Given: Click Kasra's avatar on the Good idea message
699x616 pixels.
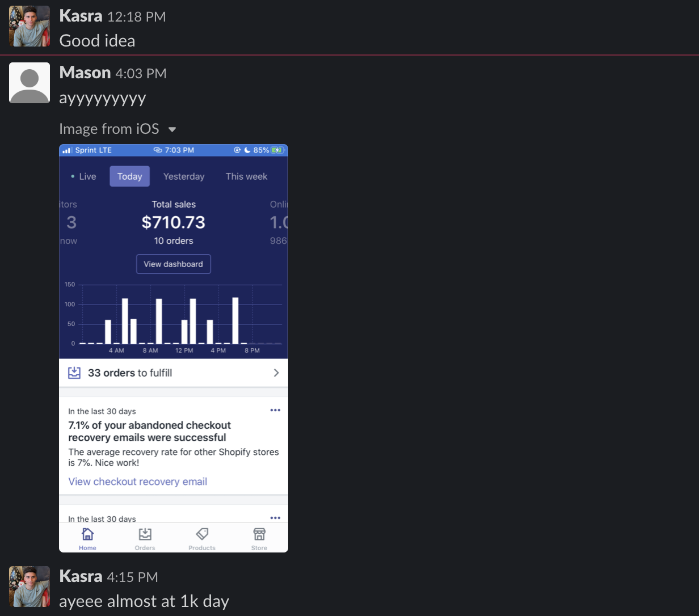Looking at the screenshot, I should pos(30,26).
